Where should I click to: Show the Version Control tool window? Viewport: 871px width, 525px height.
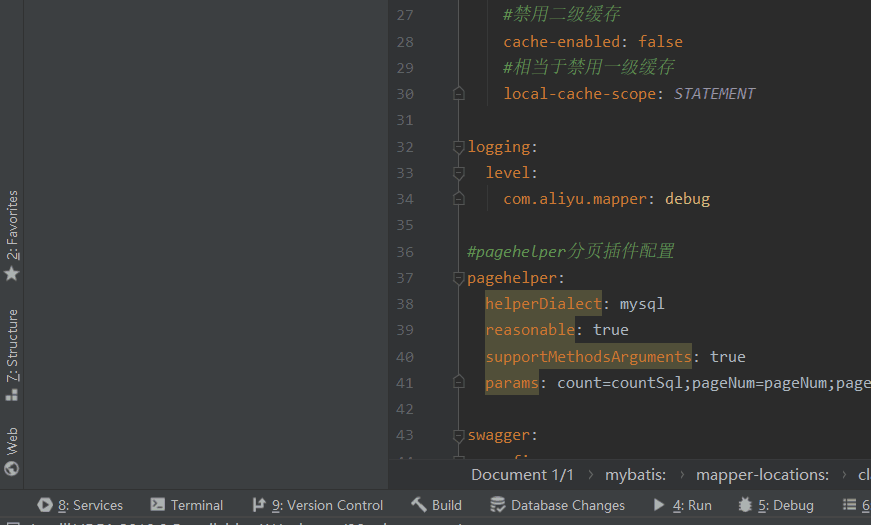pos(317,505)
